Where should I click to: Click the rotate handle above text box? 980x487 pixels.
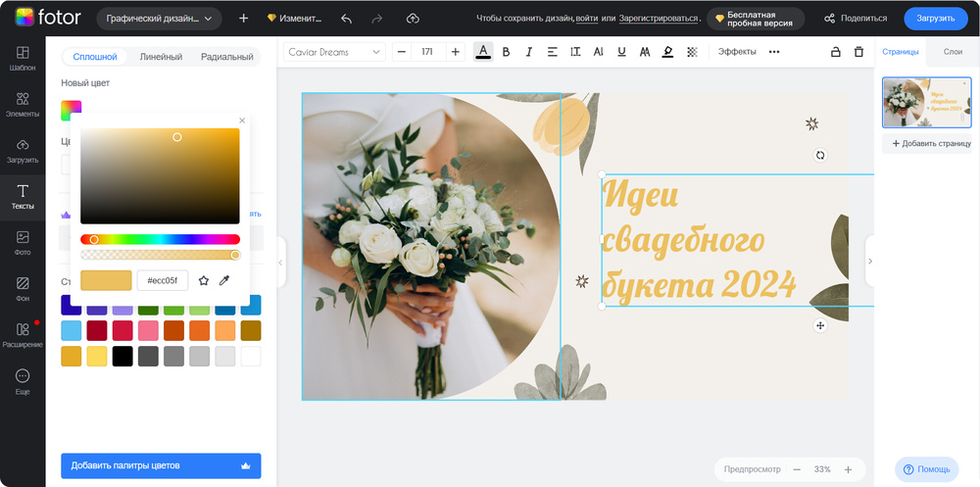point(820,155)
